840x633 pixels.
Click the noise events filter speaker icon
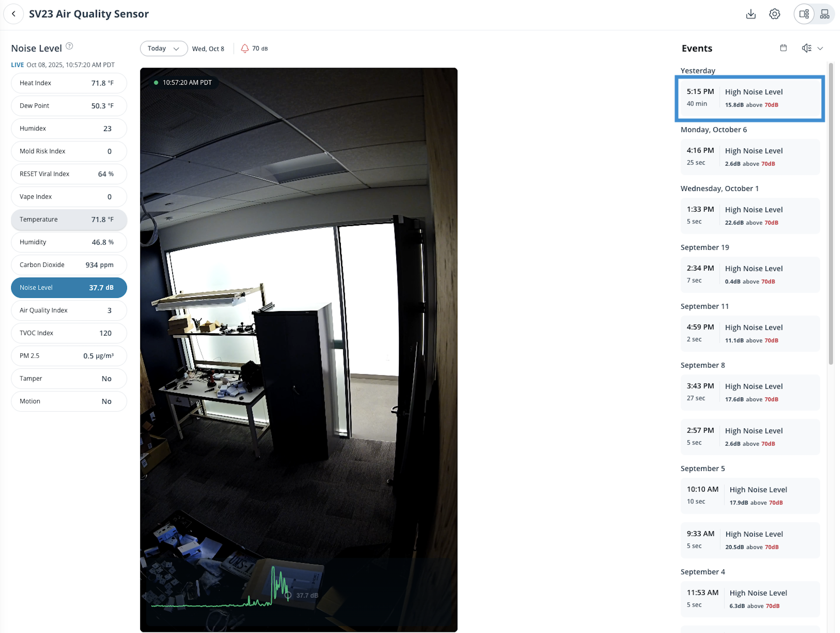(x=806, y=48)
